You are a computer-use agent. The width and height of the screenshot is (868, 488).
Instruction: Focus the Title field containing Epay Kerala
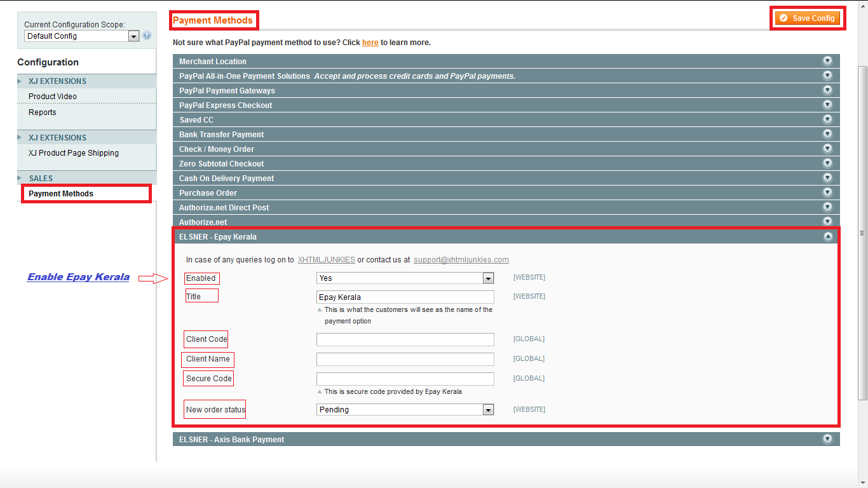click(x=405, y=297)
